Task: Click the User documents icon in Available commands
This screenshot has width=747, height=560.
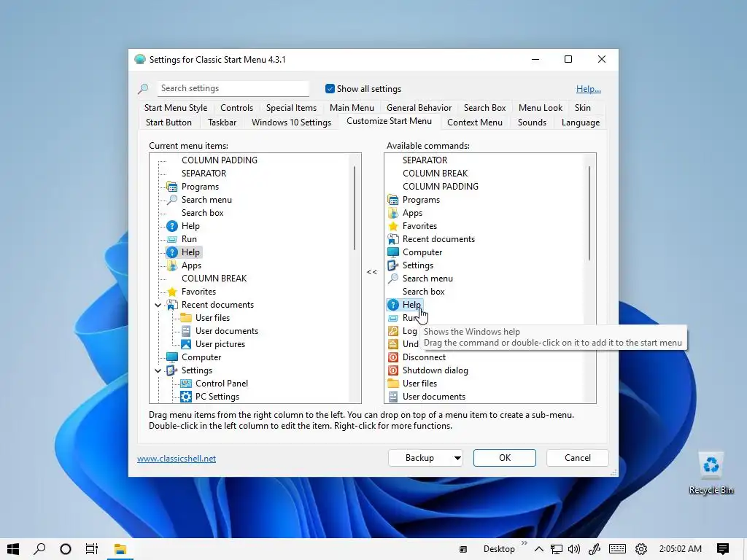Action: [x=393, y=397]
